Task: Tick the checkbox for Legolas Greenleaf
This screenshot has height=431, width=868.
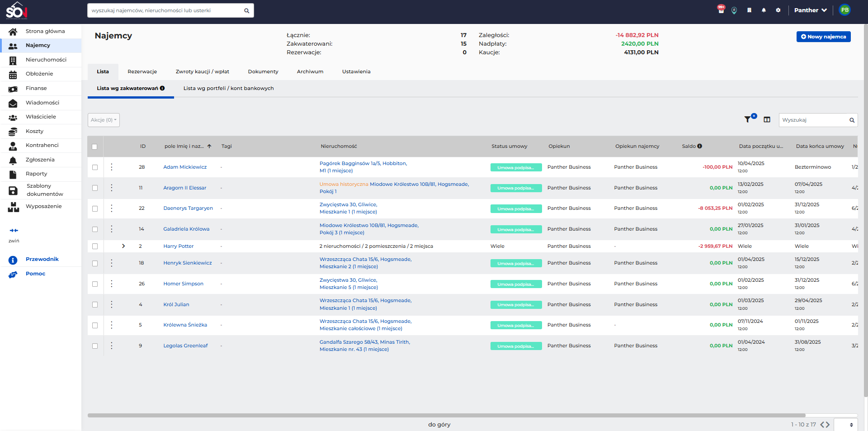Action: 95,346
